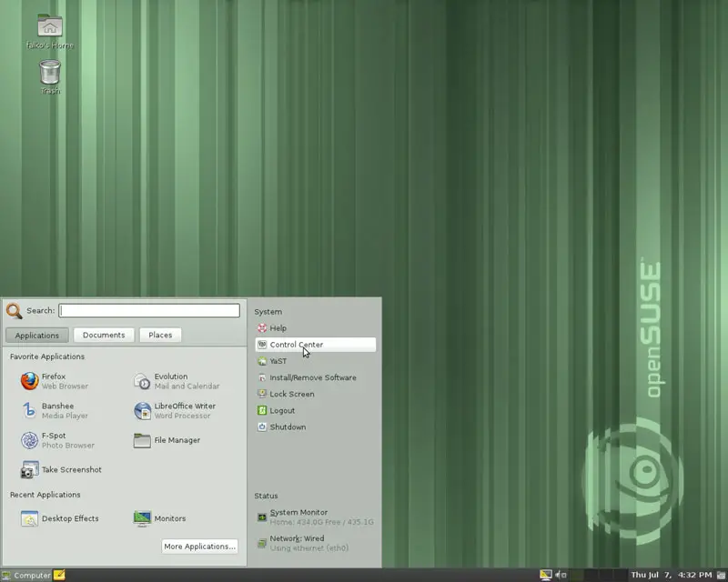728x582 pixels.
Task: Launch Evolution Mail and Calendar
Action: 177,381
